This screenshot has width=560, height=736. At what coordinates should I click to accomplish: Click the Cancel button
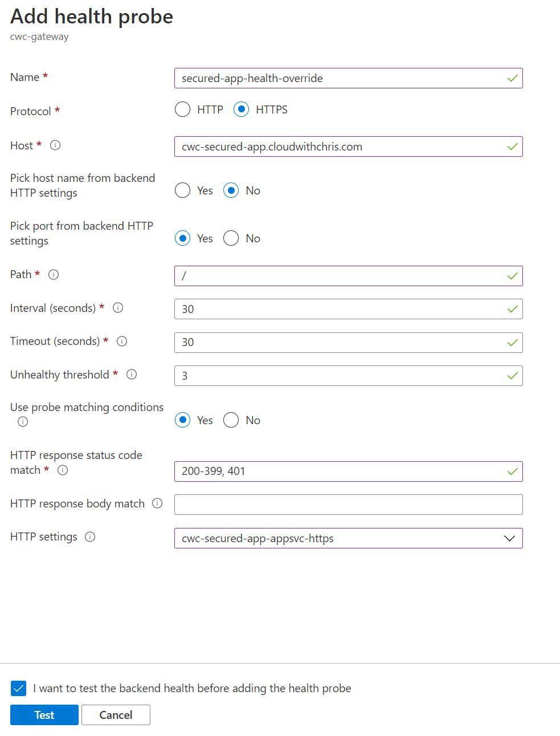tap(116, 715)
